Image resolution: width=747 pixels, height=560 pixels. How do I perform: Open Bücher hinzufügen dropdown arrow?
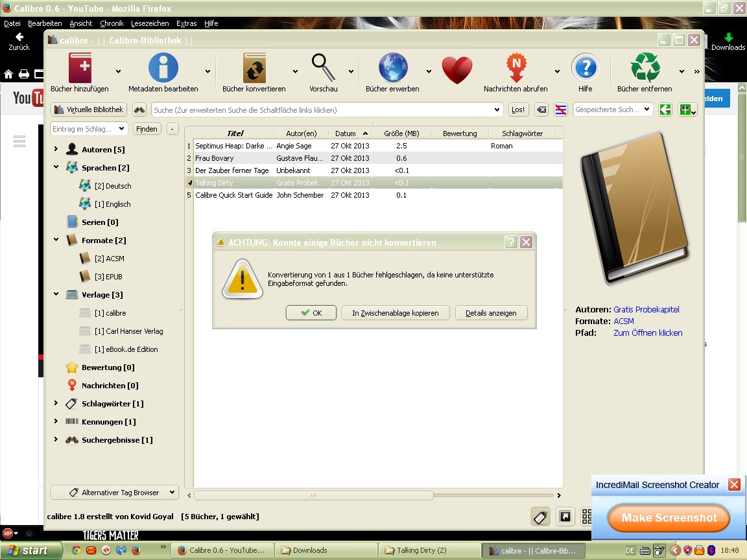click(x=118, y=71)
